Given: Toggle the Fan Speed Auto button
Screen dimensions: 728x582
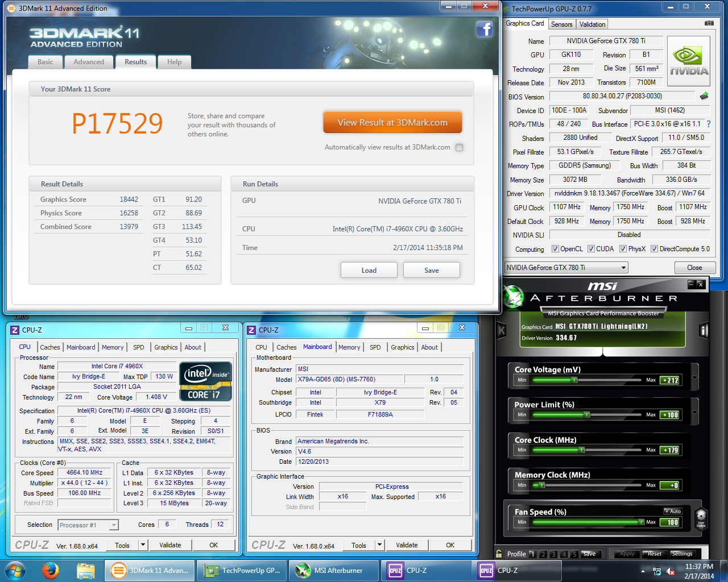Looking at the screenshot, I should (673, 512).
